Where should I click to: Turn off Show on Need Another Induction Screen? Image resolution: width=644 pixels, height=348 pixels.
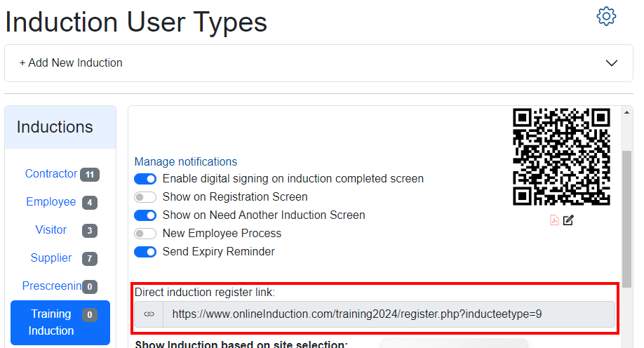coord(145,215)
